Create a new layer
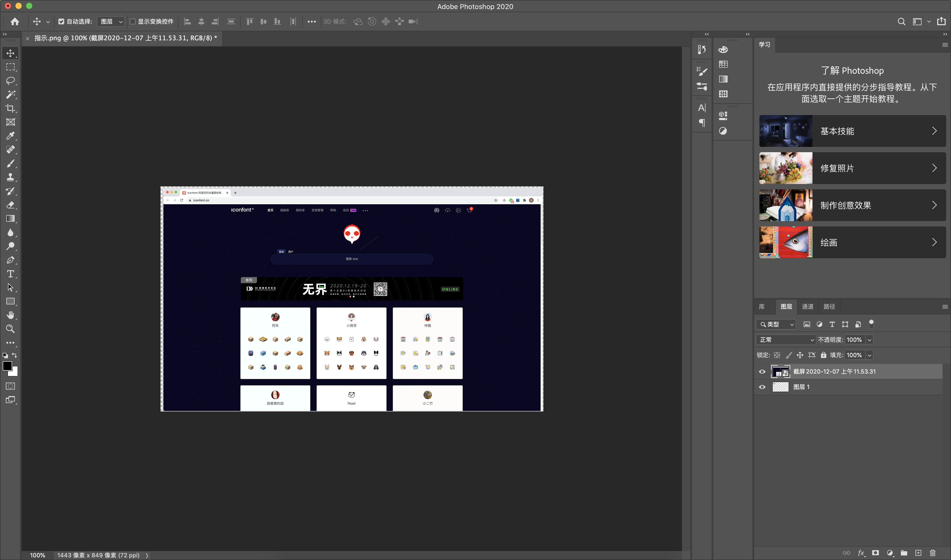951x560 pixels. coord(918,553)
